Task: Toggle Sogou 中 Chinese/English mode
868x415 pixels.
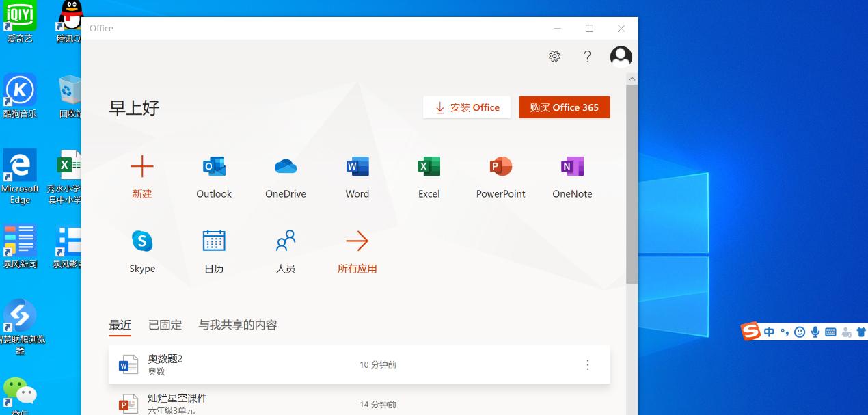Action: point(770,332)
